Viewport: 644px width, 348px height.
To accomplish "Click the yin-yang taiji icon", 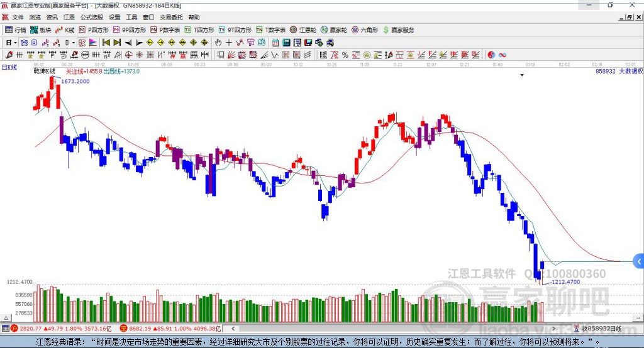I will point(491,55).
